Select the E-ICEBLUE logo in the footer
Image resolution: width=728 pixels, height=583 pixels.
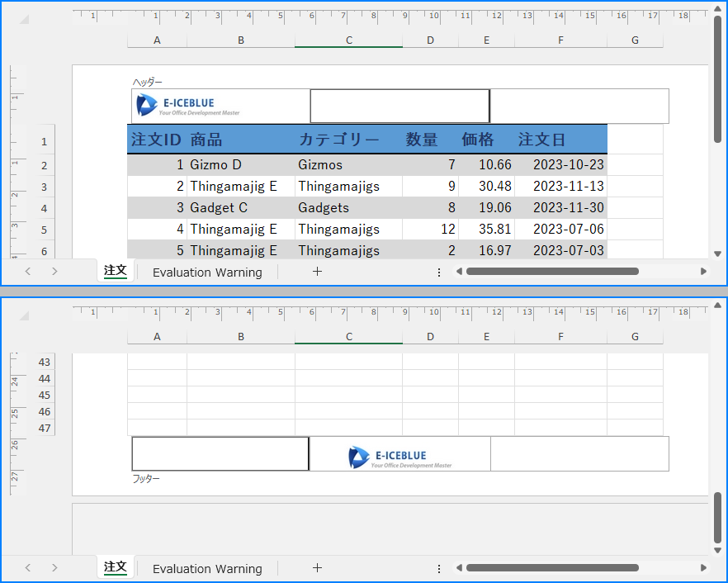point(399,457)
